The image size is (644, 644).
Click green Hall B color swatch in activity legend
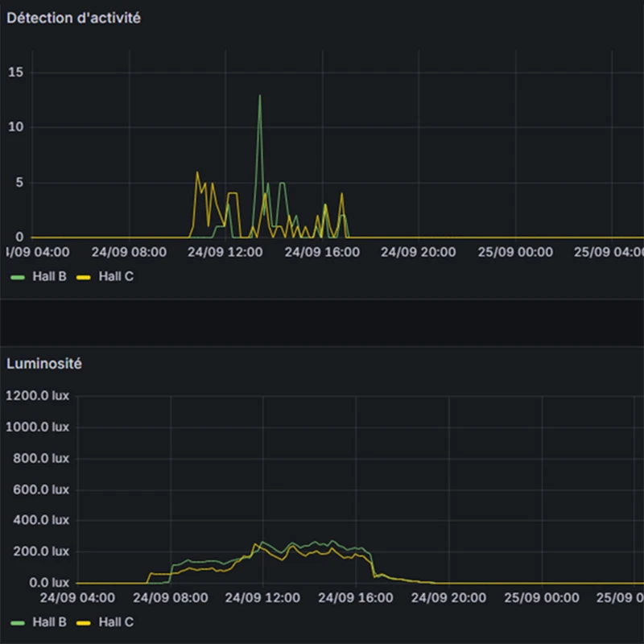18,276
